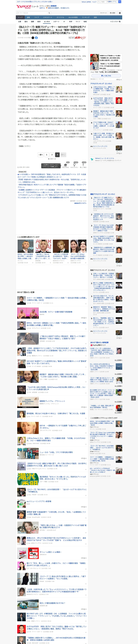Click the magnifier icon in keyword search
Screen dimensions: 138x644
coord(49,13)
